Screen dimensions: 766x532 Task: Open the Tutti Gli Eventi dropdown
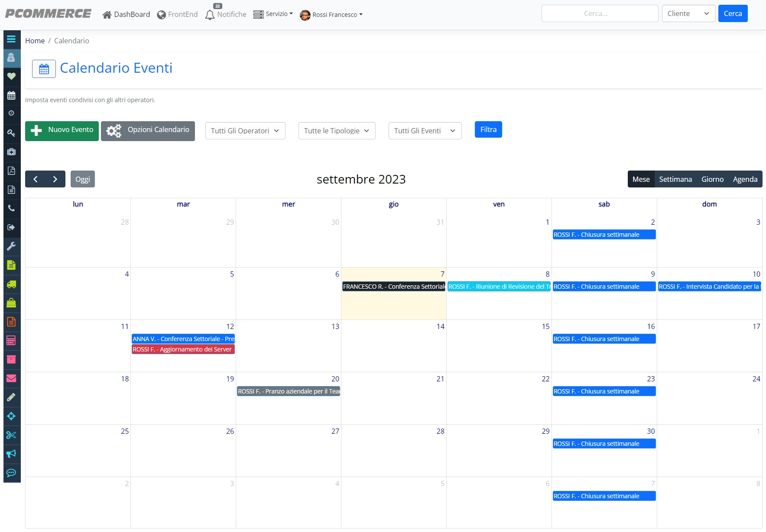425,131
